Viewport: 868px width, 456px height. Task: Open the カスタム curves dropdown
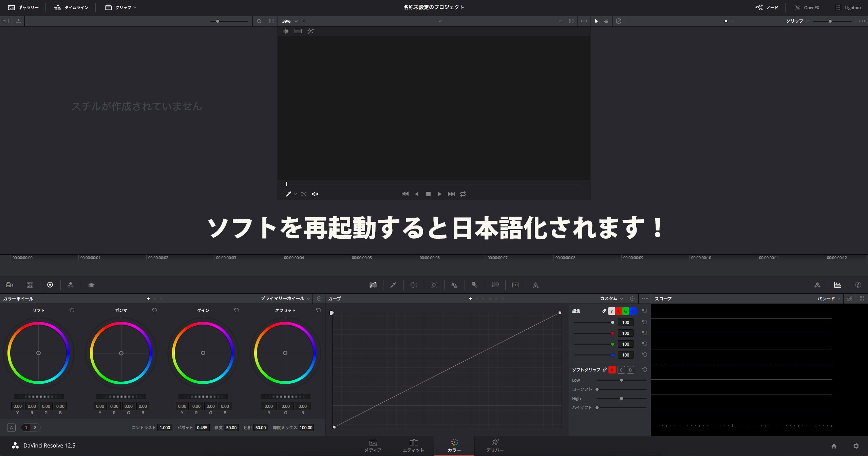coord(610,298)
